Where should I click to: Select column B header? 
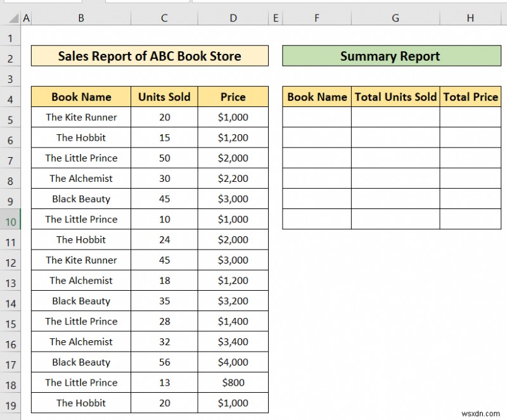[80, 18]
